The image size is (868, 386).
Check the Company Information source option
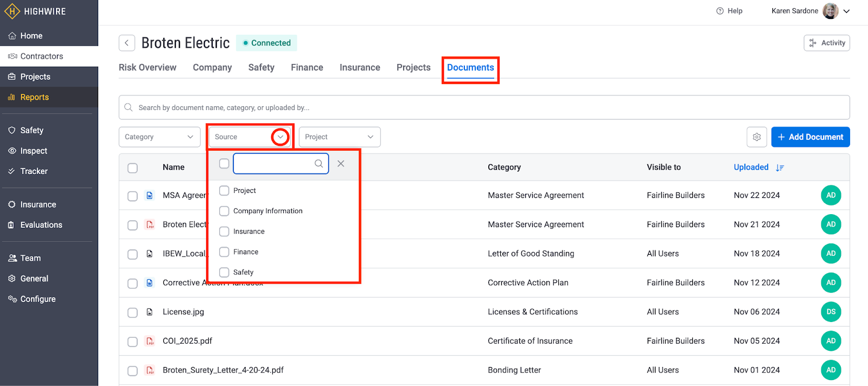[224, 211]
